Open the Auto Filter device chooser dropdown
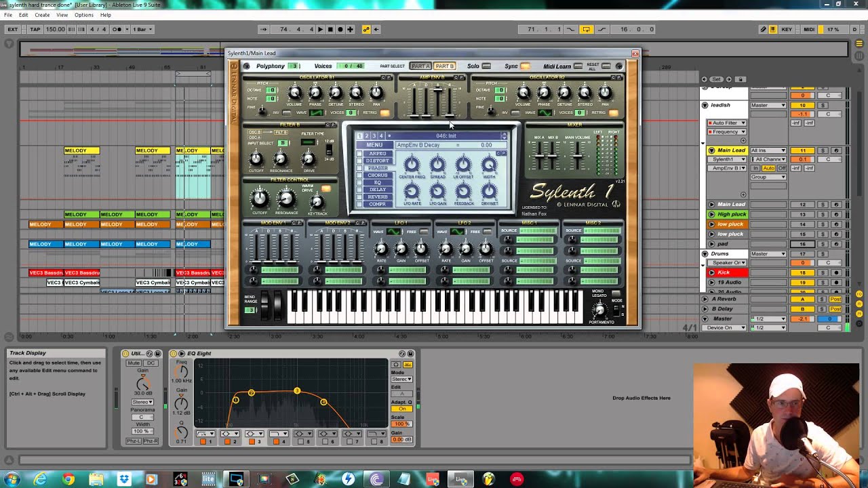Image resolution: width=868 pixels, height=488 pixels. coord(727,123)
